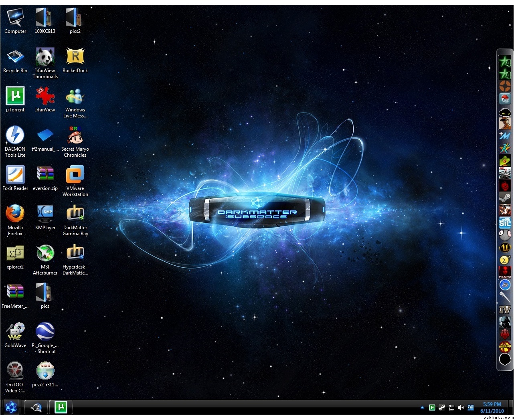This screenshot has height=420, width=514.
Task: Launch Borderlands from the side dock
Action: (505, 346)
